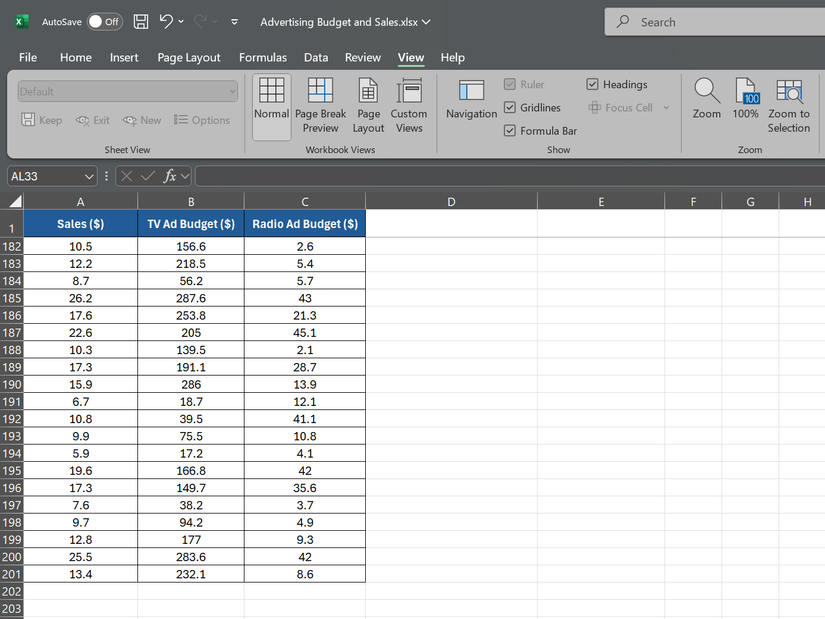Click Options in Sheet View group
The image size is (825, 619).
[203, 119]
